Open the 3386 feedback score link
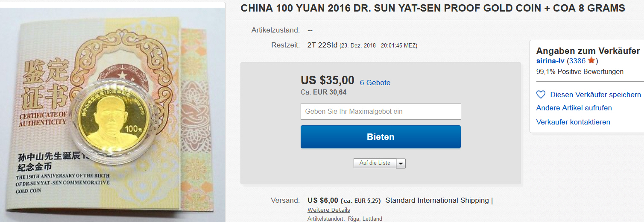This screenshot has width=644, height=222. 577,61
